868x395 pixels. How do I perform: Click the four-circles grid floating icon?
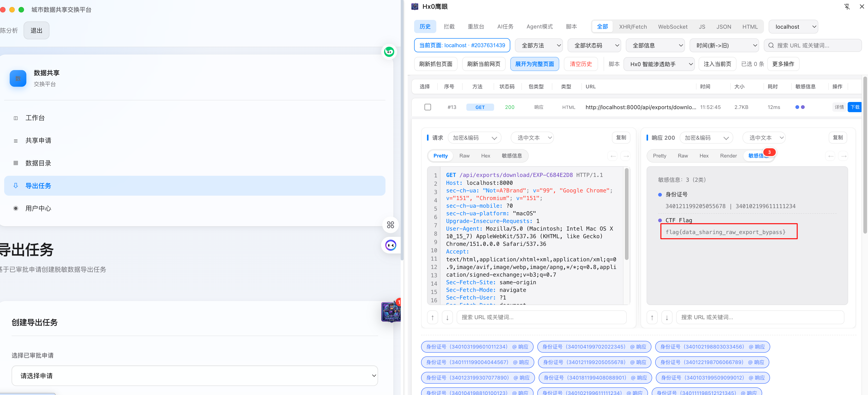[x=391, y=225]
